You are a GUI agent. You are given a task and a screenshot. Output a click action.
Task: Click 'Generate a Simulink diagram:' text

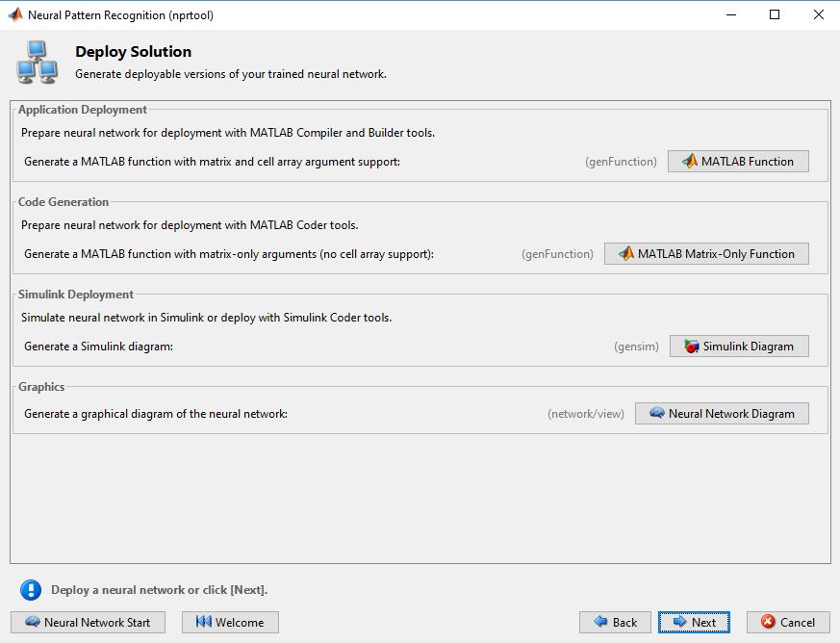98,347
